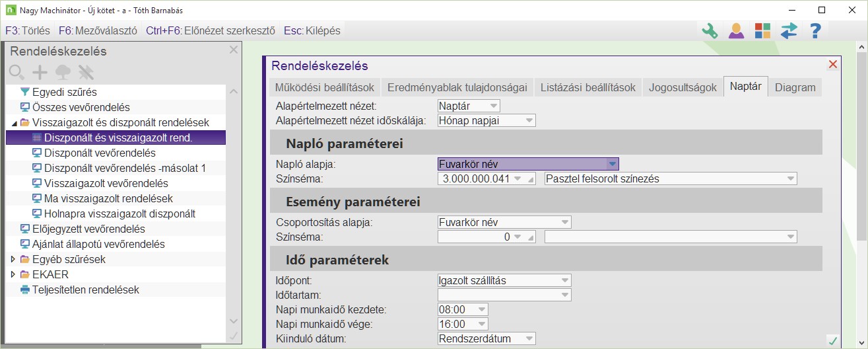Expand the EKAER tree node
Screen dimensions: 868x349
[14, 274]
